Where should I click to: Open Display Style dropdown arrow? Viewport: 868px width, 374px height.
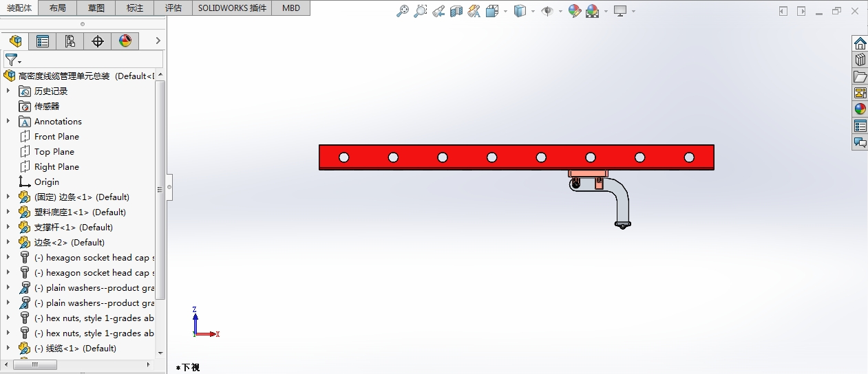[533, 11]
